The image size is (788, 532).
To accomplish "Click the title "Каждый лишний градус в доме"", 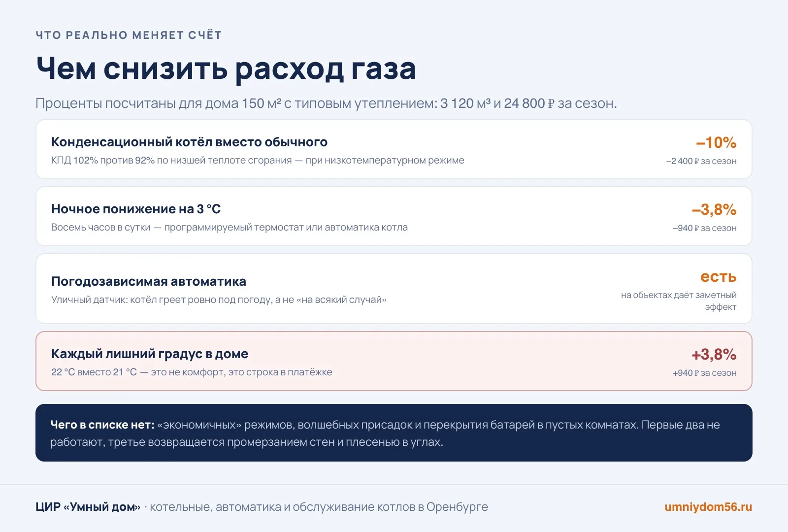I will click(x=150, y=354).
